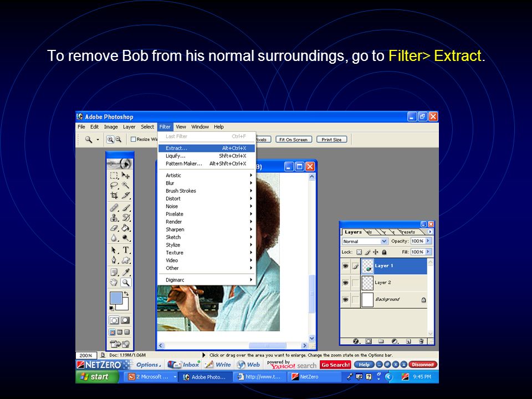Select the Slice tool
Image resolution: width=532 pixels, height=399 pixels.
[x=126, y=195]
